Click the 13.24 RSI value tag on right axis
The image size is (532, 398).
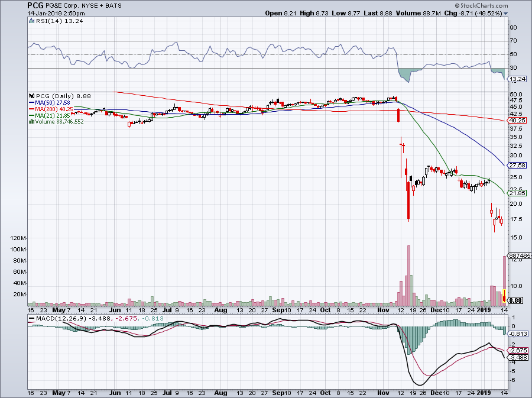click(x=518, y=79)
